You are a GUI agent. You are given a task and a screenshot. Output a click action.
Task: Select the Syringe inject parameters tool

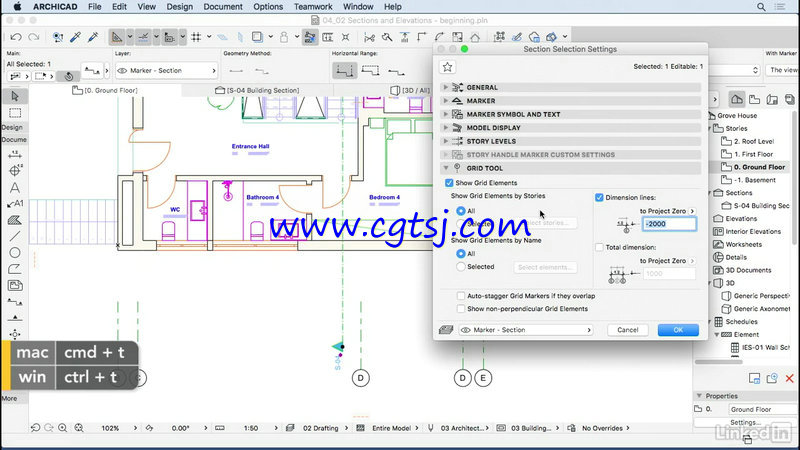click(93, 37)
